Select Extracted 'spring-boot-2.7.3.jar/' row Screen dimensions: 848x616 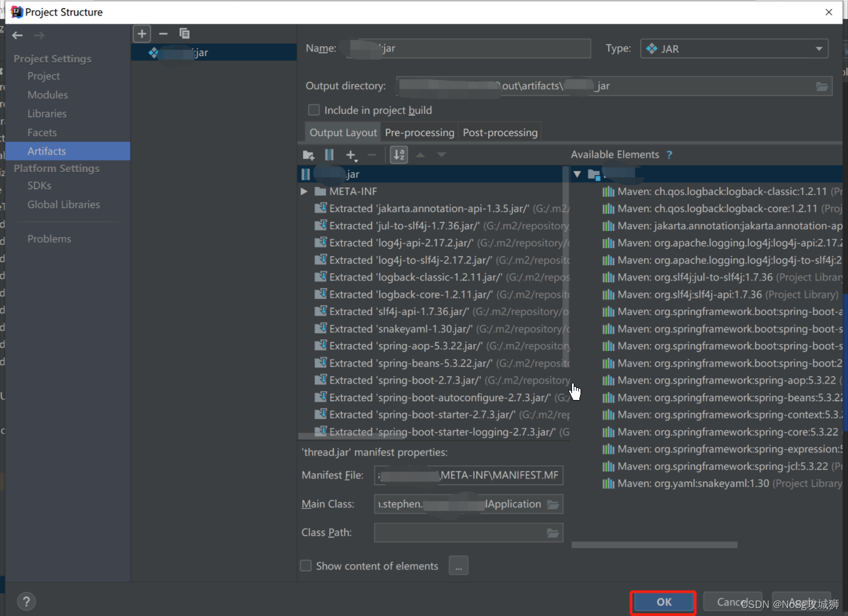click(x=433, y=380)
